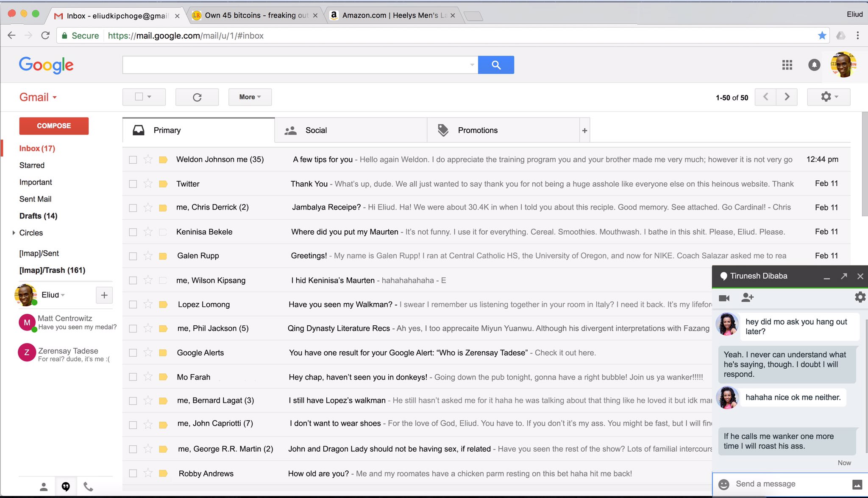Open Hangouts conversations tab icon
Image resolution: width=868 pixels, height=498 pixels.
point(66,487)
